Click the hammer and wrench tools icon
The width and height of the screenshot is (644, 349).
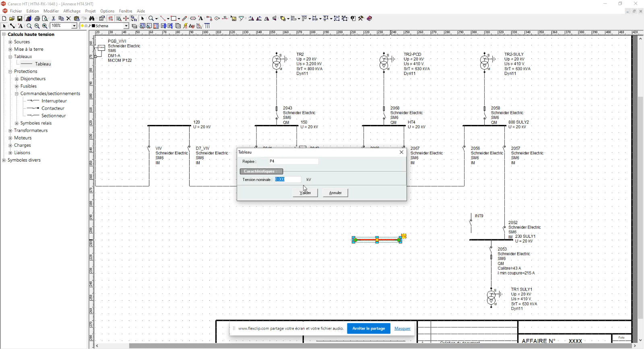361,19
